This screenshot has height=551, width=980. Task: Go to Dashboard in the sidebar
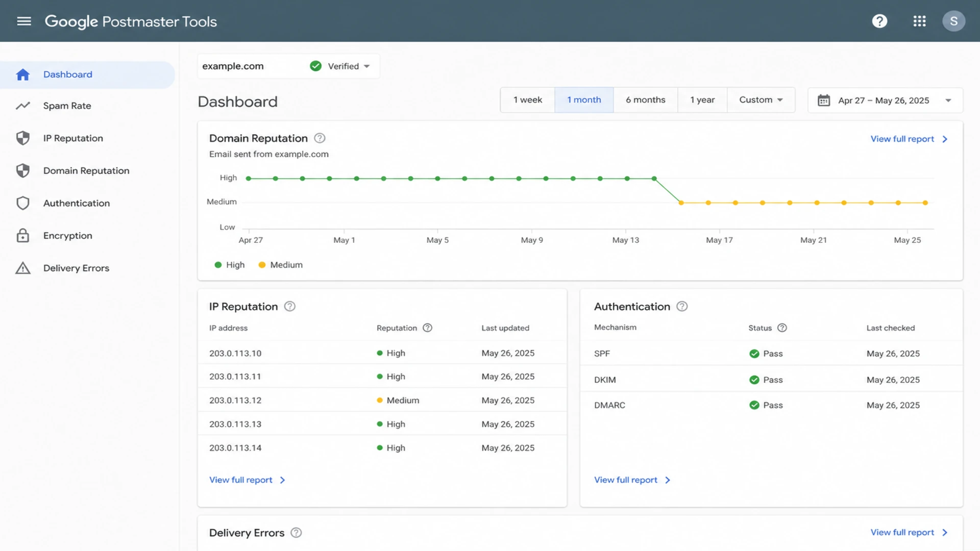(x=87, y=74)
